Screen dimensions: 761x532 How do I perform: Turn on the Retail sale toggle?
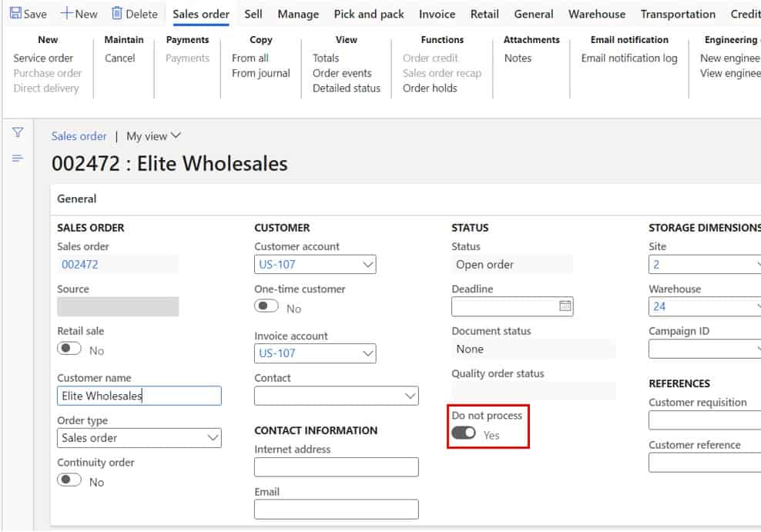tap(69, 348)
